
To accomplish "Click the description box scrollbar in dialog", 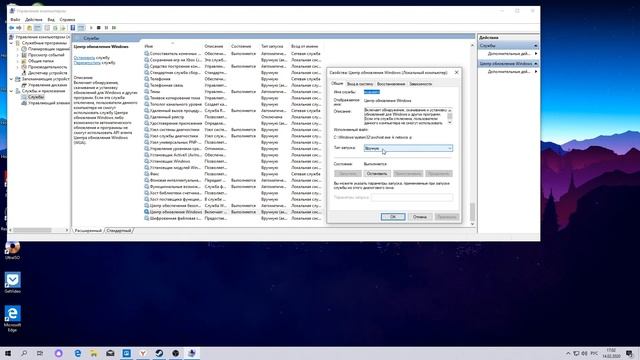I will (450, 116).
